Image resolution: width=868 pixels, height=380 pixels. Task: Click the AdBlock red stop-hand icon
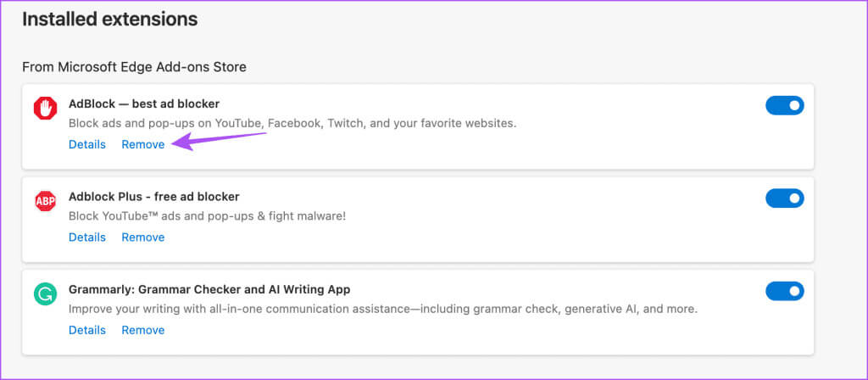(x=46, y=108)
